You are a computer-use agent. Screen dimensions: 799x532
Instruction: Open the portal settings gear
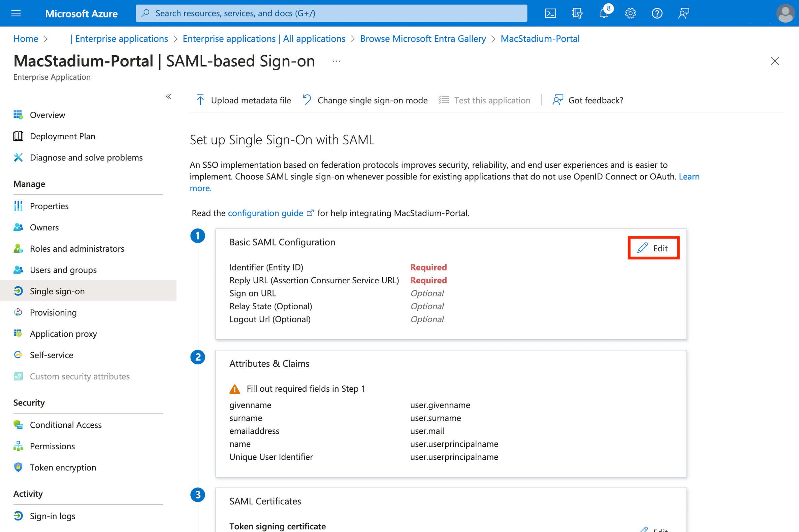[x=630, y=13]
